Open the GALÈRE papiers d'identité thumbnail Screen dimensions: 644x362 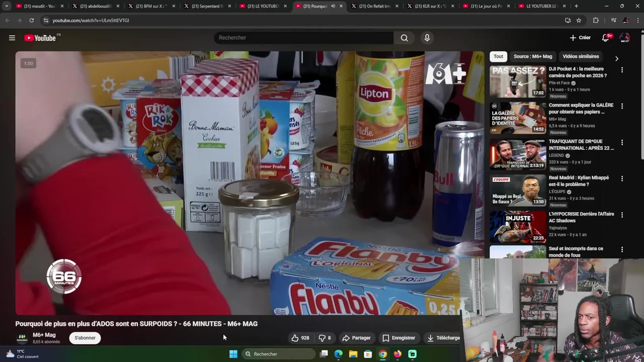tap(518, 118)
